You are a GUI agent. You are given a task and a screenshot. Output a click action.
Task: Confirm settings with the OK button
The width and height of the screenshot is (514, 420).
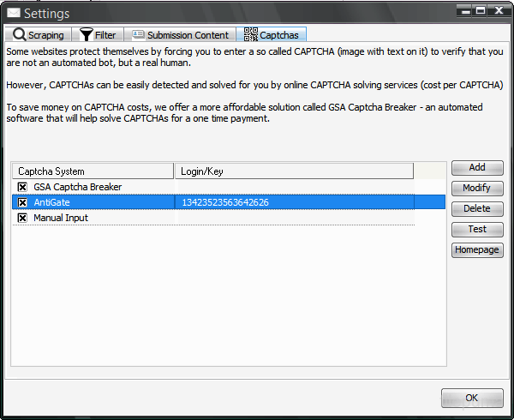[x=471, y=398]
